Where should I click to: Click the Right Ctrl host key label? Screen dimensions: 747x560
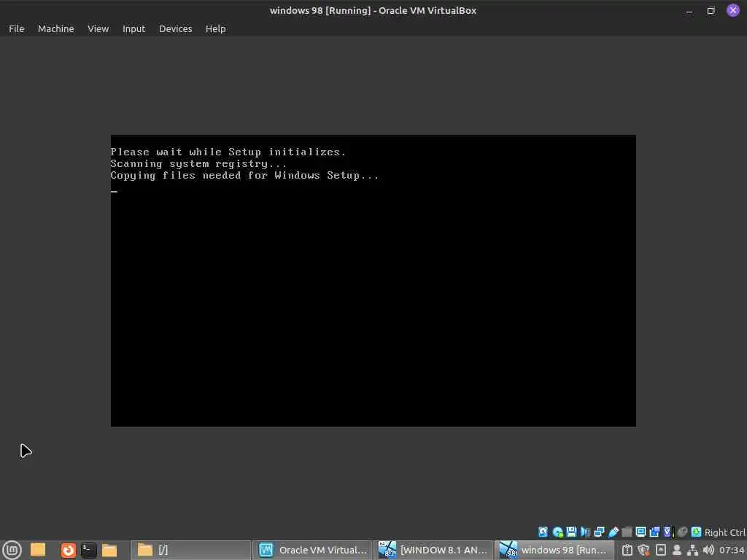[724, 532]
